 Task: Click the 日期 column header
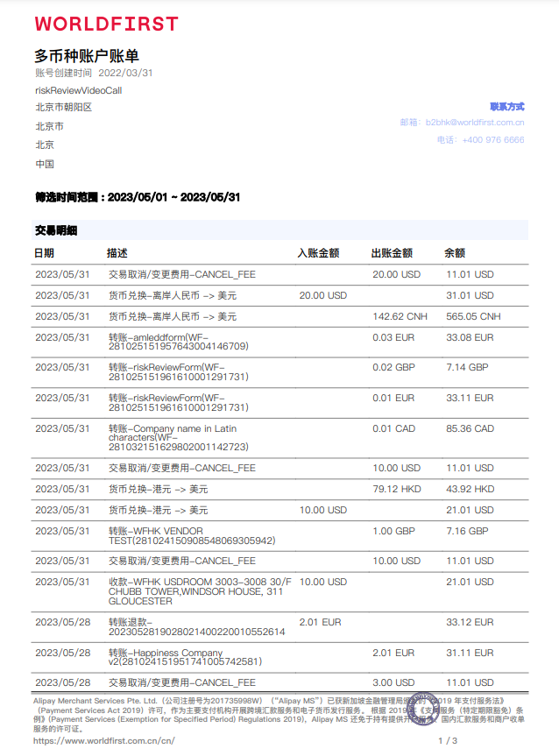pos(45,253)
